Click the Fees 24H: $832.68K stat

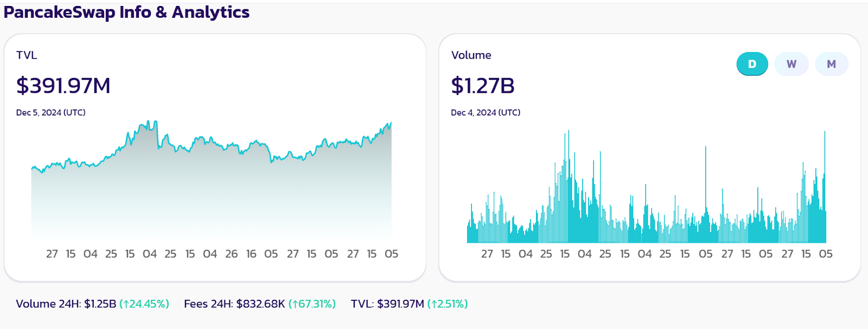point(234,304)
